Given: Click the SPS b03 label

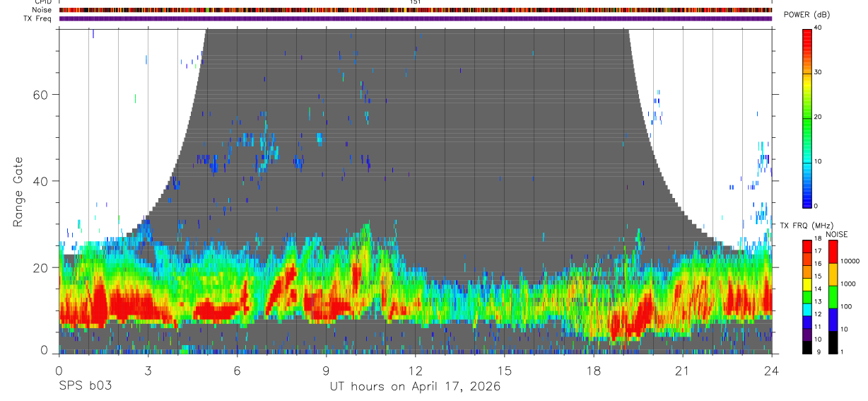Looking at the screenshot, I should point(84,387).
